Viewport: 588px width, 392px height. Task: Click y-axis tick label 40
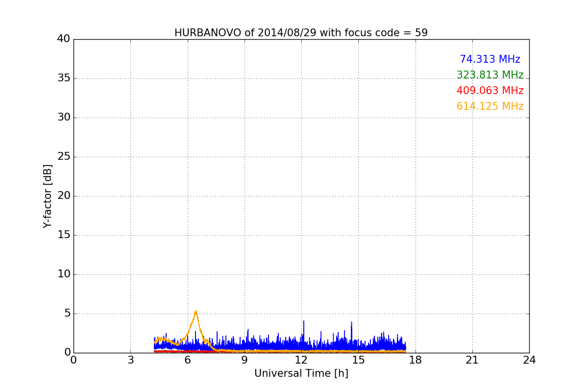click(63, 39)
